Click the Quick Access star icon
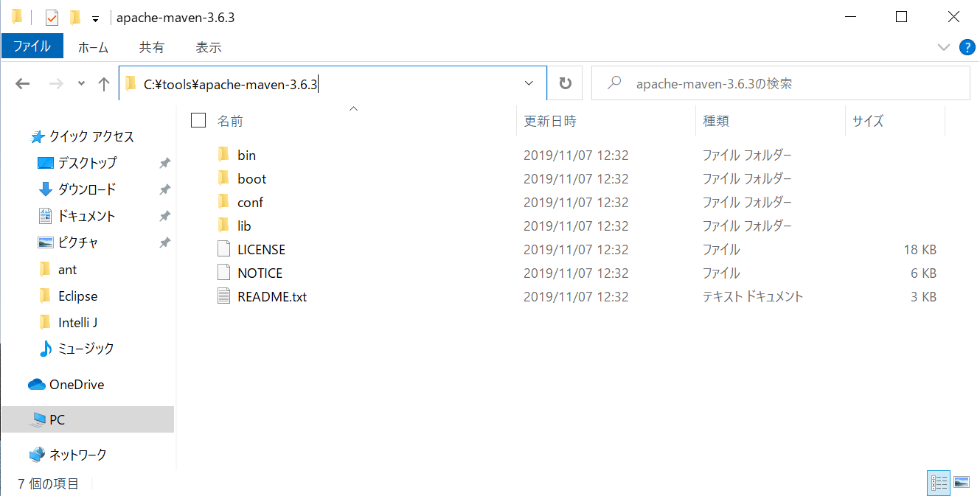Viewport: 980px width, 496px height. pos(38,137)
